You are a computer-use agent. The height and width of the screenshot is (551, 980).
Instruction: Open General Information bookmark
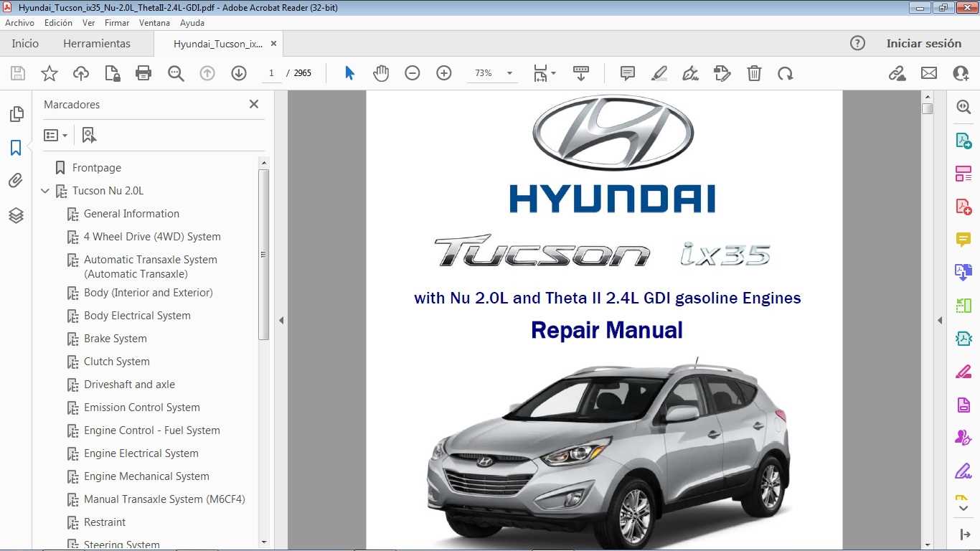point(131,214)
